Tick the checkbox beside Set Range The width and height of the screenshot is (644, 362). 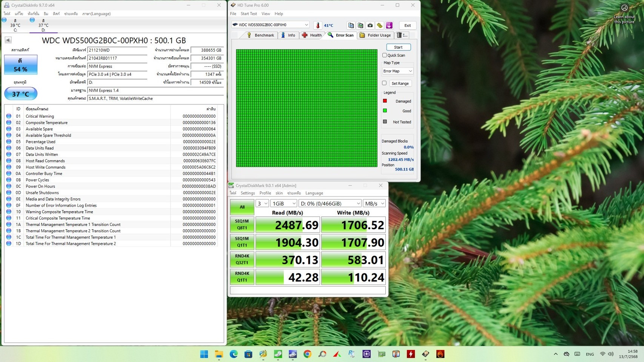(x=384, y=83)
